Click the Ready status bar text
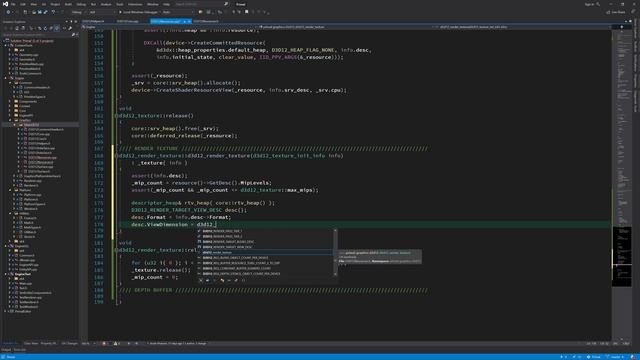Image resolution: width=640 pixels, height=360 pixels. (11, 357)
